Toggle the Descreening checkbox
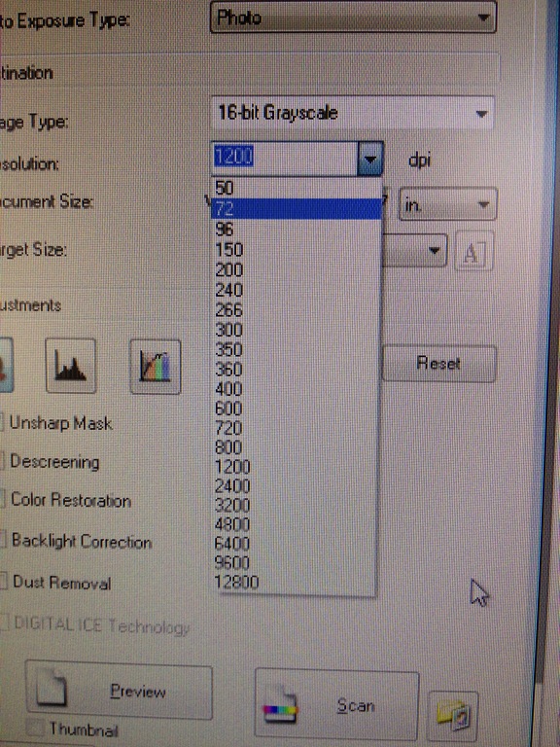The width and height of the screenshot is (560, 747). click(1, 461)
